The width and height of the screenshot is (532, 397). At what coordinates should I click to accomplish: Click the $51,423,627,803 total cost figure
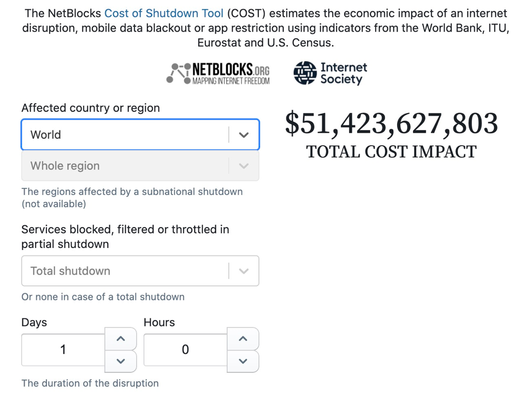coord(392,123)
